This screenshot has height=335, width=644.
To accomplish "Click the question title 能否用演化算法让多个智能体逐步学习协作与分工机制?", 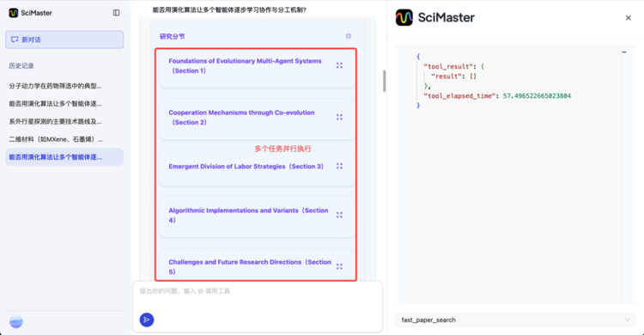I will 229,9.
